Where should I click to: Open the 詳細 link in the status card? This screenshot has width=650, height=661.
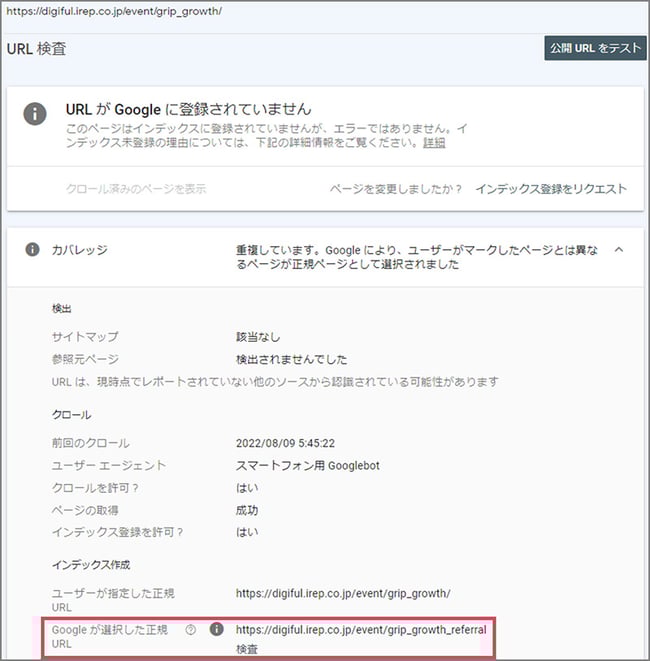(434, 143)
